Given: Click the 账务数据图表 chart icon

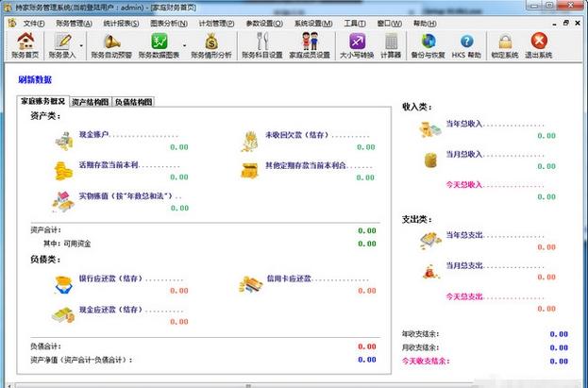Looking at the screenshot, I should click(x=160, y=44).
